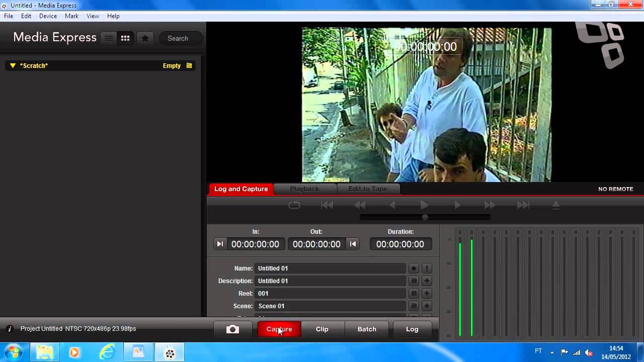The width and height of the screenshot is (644, 362).
Task: Click Project Untitled NTSC status text
Action: pyautogui.click(x=78, y=329)
